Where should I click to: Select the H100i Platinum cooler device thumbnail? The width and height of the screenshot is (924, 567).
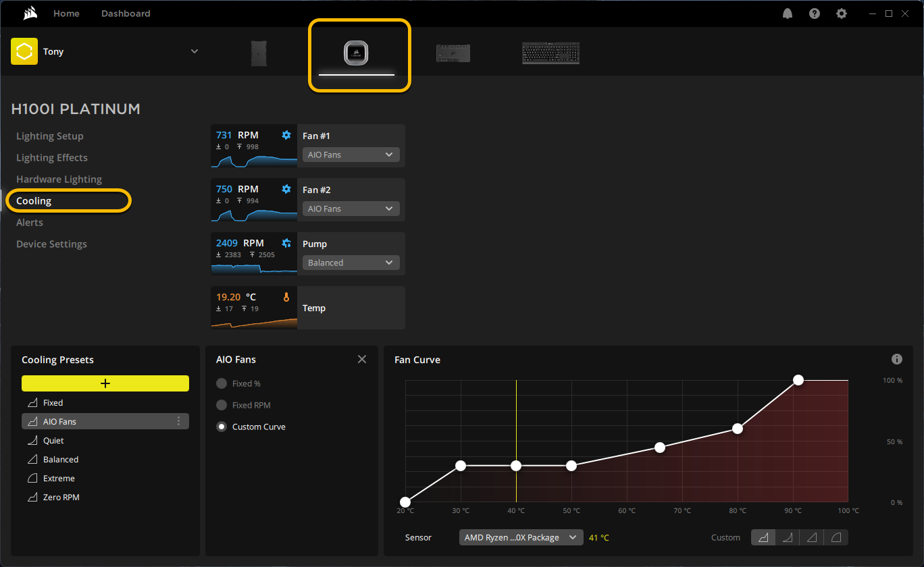tap(356, 52)
